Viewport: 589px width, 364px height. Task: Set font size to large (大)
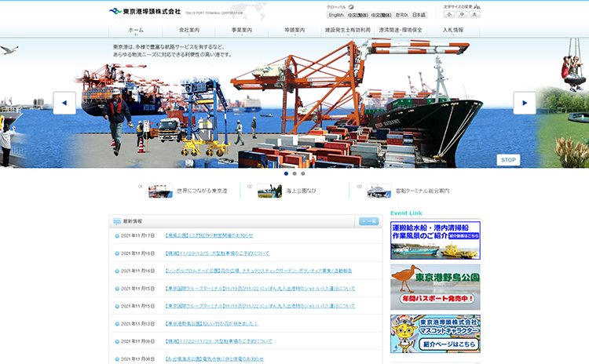tap(474, 14)
